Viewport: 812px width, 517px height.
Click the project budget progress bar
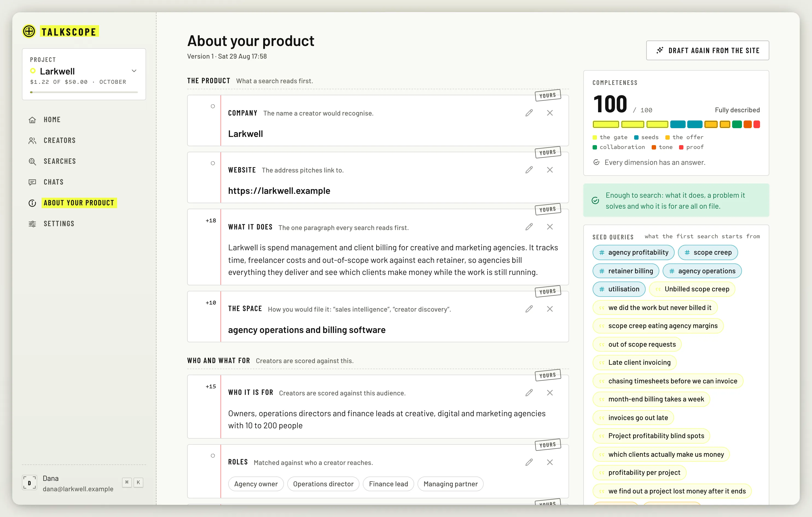point(84,92)
